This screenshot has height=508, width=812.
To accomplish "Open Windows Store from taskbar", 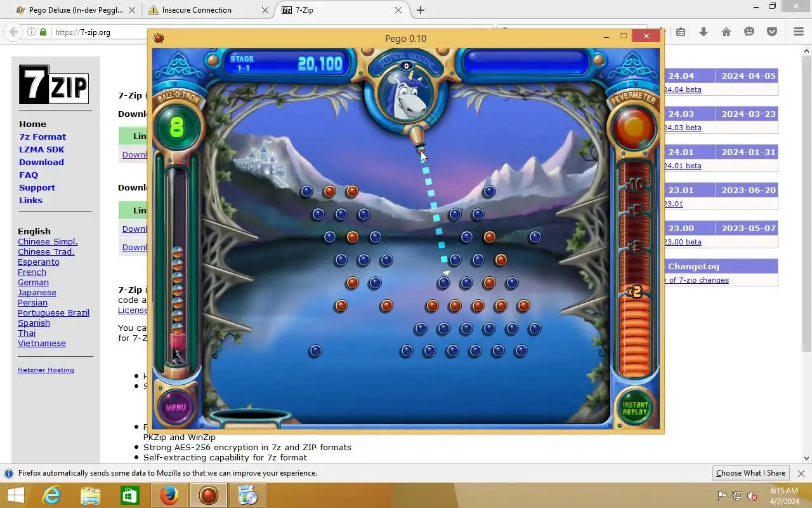I will (129, 495).
